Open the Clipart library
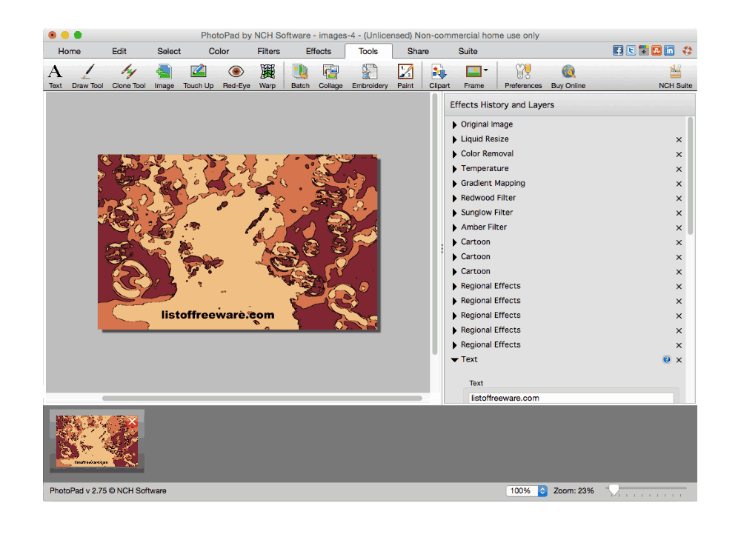 point(439,76)
